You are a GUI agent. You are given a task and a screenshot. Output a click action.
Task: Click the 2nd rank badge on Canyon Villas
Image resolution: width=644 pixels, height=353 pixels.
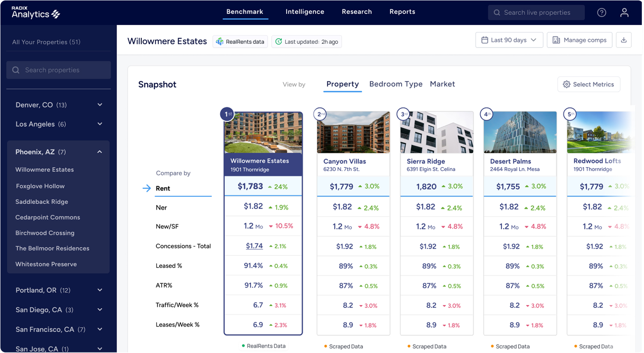coord(320,114)
